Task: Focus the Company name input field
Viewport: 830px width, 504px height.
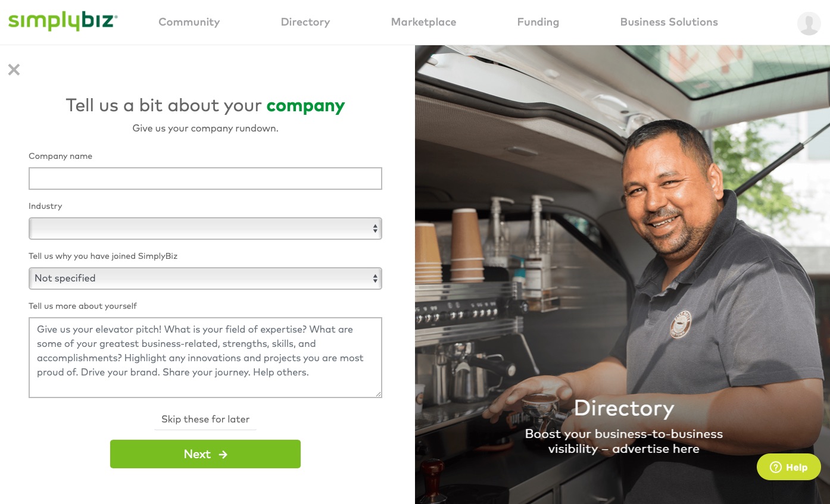Action: 205,179
